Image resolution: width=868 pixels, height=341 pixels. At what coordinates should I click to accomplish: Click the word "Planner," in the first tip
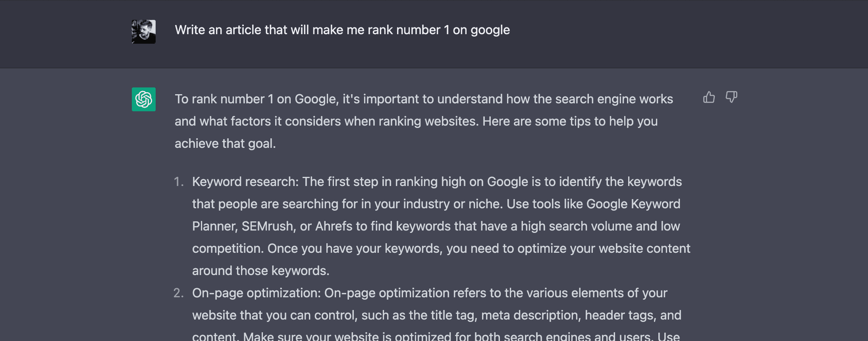pos(215,227)
